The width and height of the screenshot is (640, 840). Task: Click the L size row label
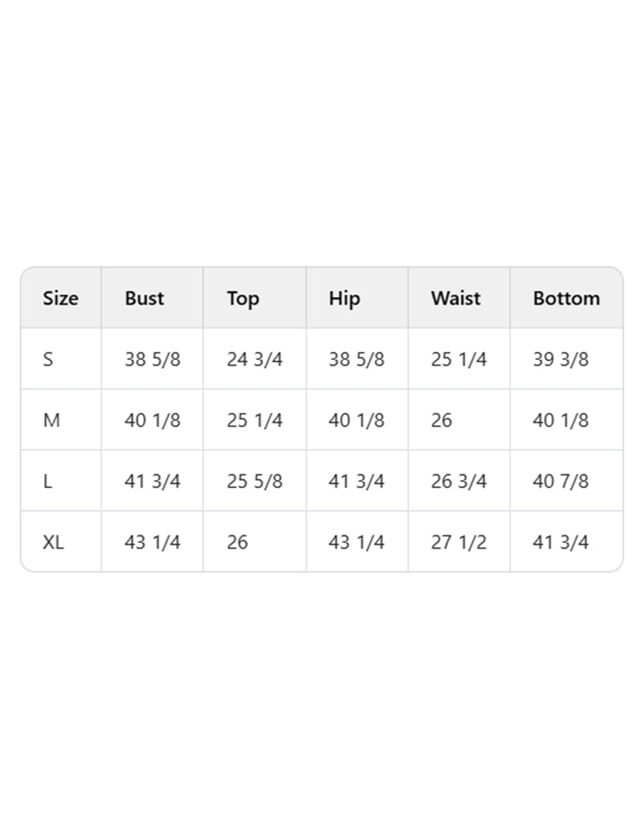[47, 481]
